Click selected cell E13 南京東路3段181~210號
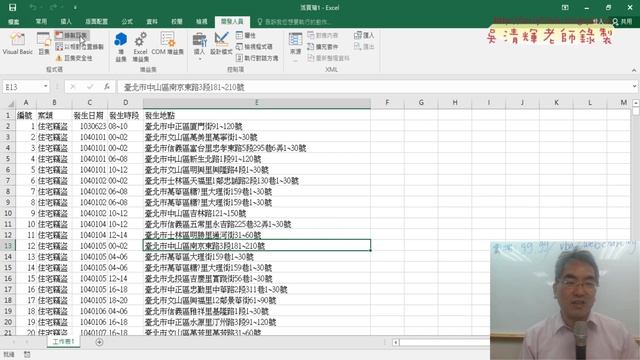640x360 pixels. pyautogui.click(x=257, y=246)
